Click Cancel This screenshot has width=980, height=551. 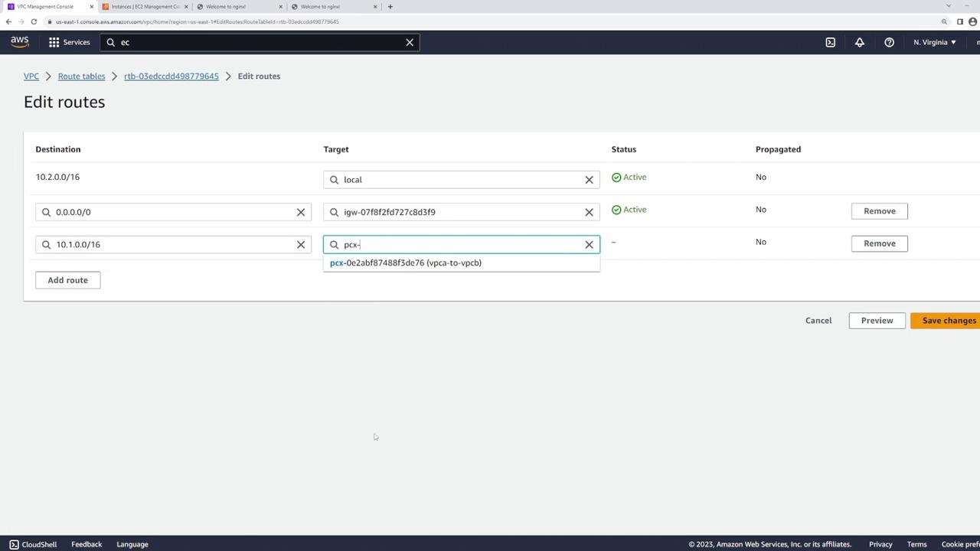pyautogui.click(x=818, y=321)
